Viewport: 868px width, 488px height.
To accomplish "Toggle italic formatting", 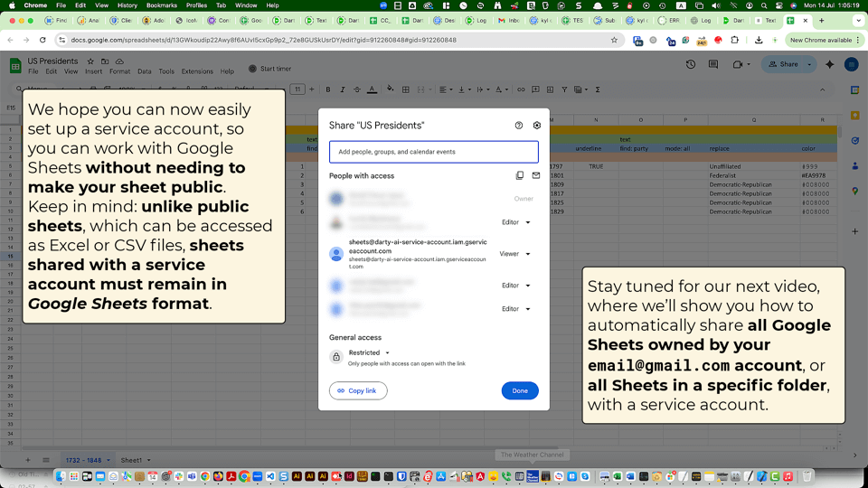I will pos(342,89).
